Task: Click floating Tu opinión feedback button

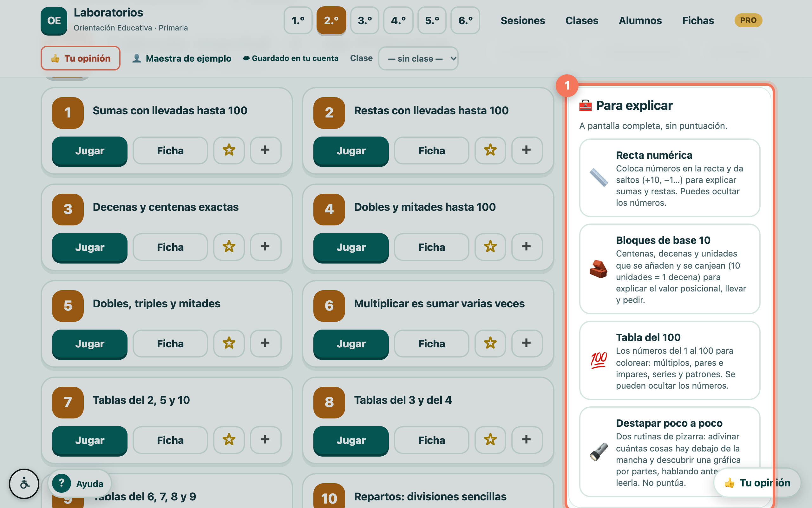Action: (x=757, y=483)
